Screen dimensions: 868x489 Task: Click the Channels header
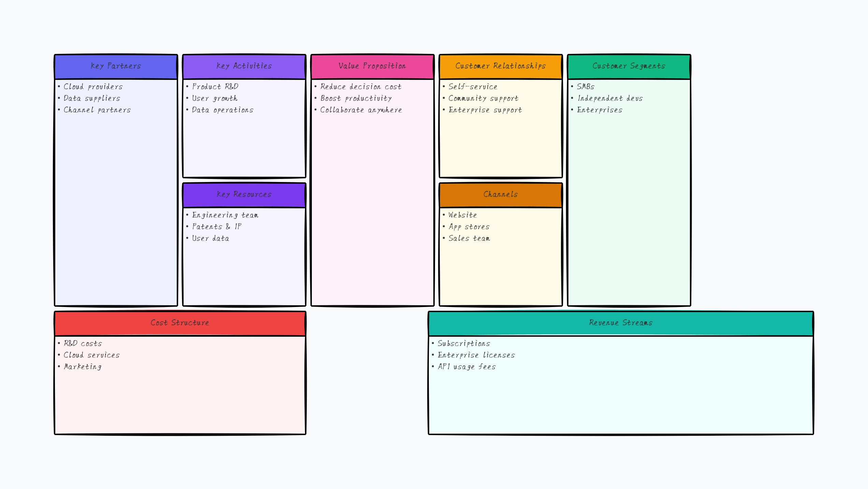coord(500,194)
